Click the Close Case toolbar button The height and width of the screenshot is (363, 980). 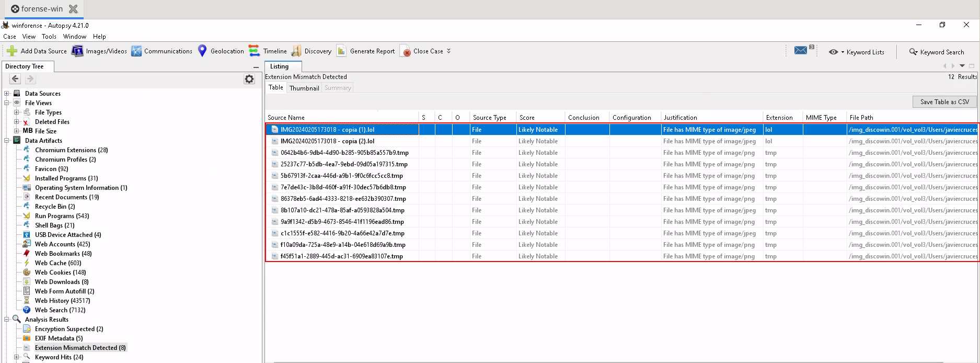click(422, 51)
